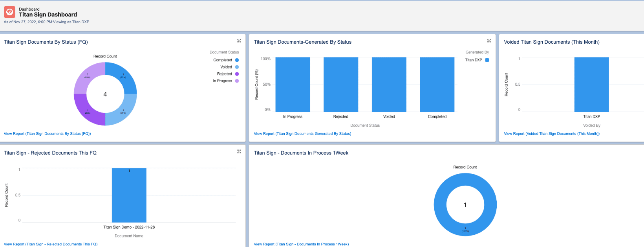
Task: Click the Titan Sign Demo - 2022-11-28 bar
Action: 129,195
